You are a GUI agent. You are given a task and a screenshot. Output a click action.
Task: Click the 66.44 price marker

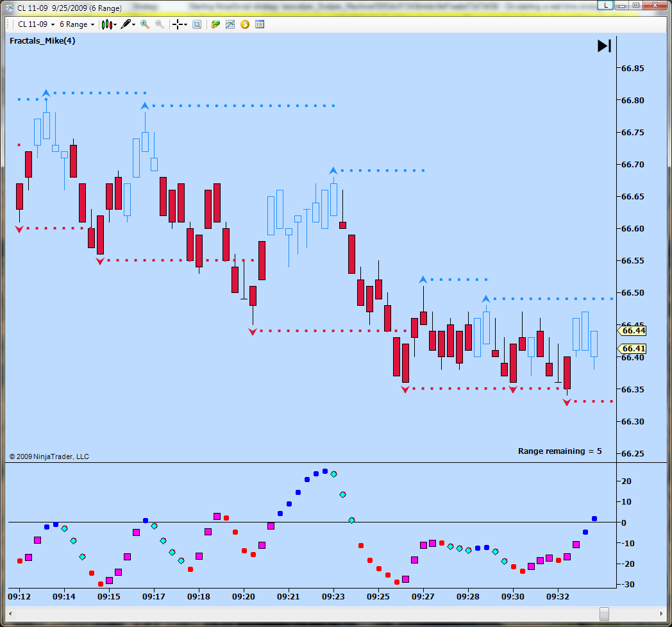(x=632, y=330)
